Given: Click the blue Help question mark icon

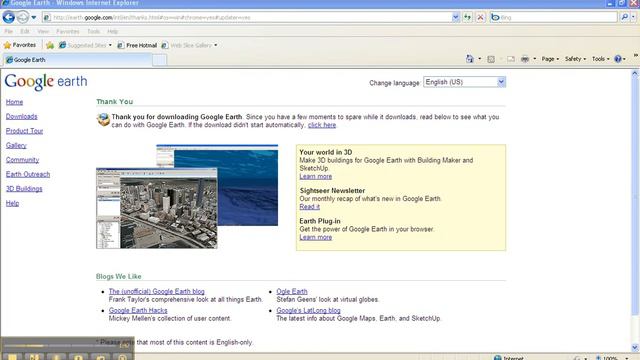Looking at the screenshot, I should [x=618, y=59].
